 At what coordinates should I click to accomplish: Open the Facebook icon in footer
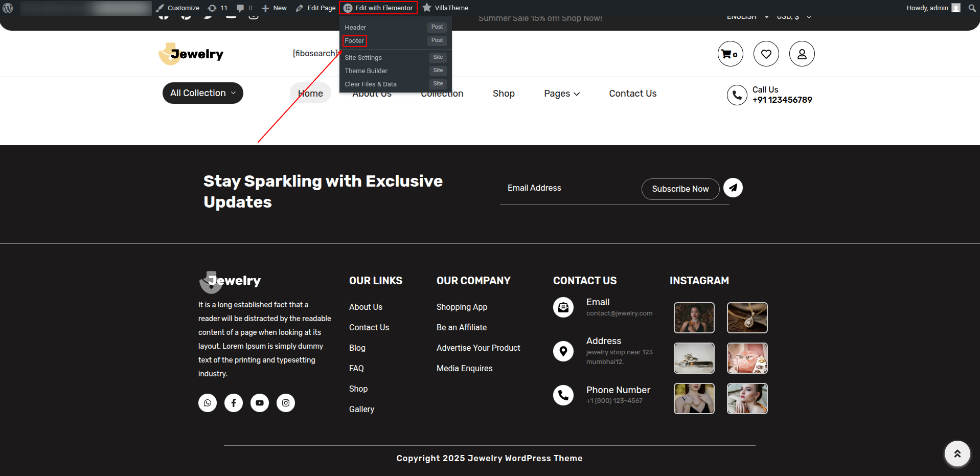(x=234, y=403)
